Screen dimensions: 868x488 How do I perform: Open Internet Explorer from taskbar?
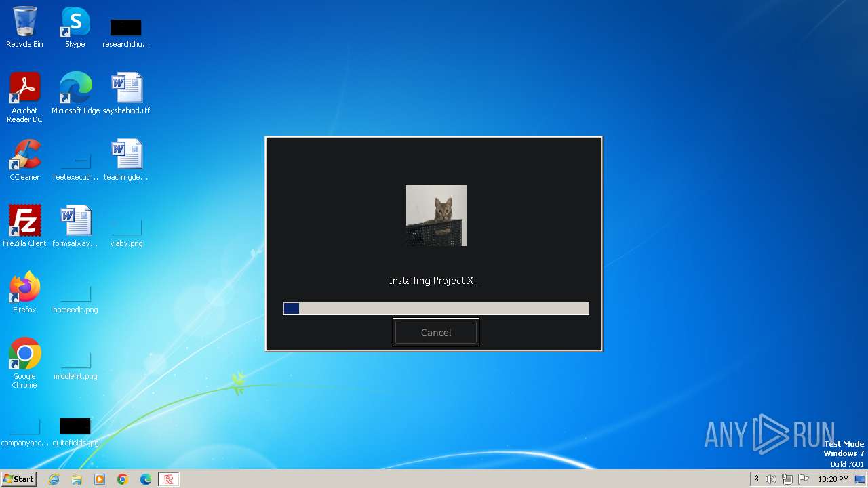point(54,479)
